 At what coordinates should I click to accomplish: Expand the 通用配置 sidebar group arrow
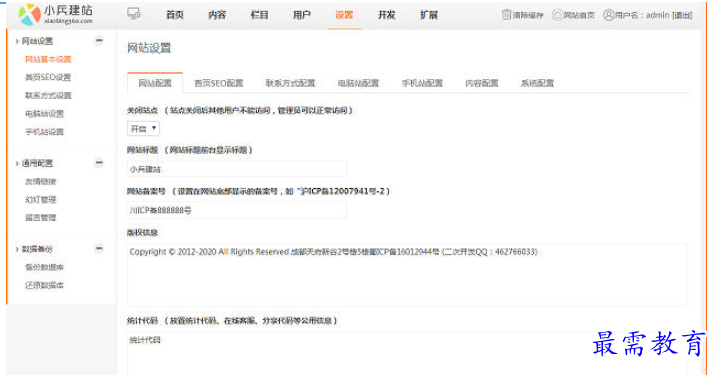(x=17, y=163)
